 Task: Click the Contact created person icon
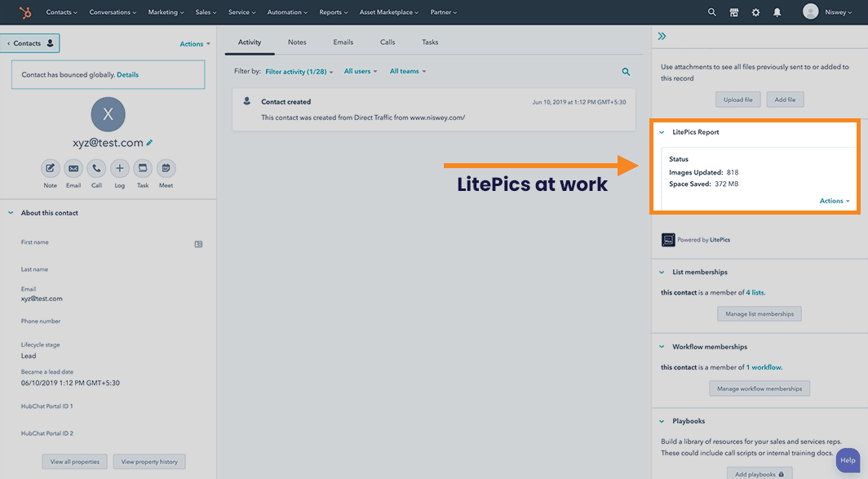coord(247,101)
